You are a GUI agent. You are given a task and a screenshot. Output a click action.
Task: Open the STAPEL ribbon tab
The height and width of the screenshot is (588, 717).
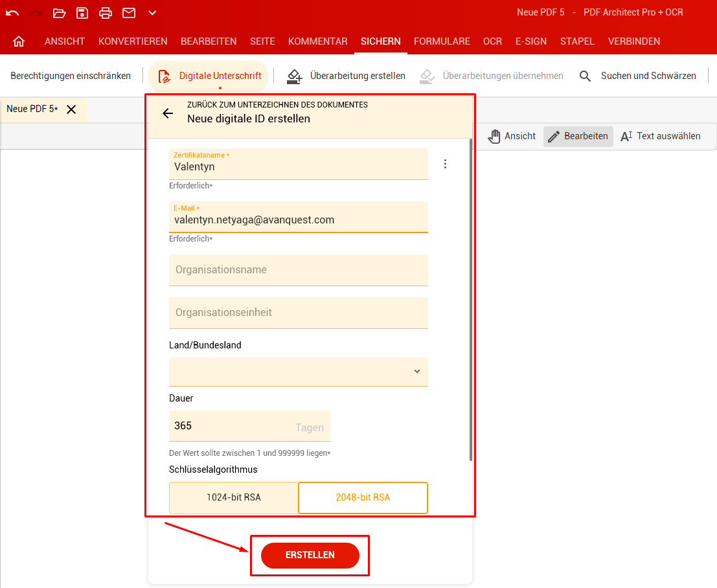pyautogui.click(x=578, y=41)
